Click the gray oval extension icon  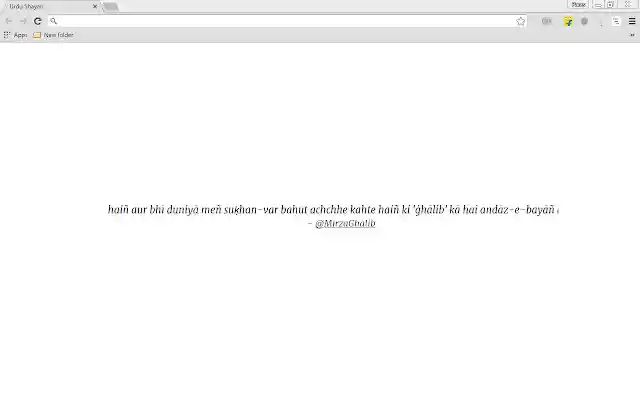(x=547, y=21)
